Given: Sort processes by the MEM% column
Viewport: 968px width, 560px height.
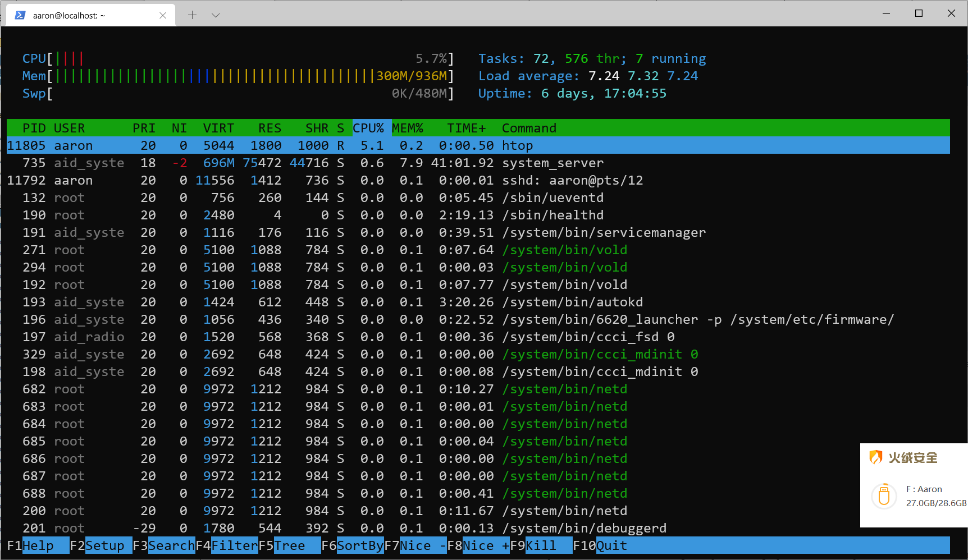Looking at the screenshot, I should [408, 128].
